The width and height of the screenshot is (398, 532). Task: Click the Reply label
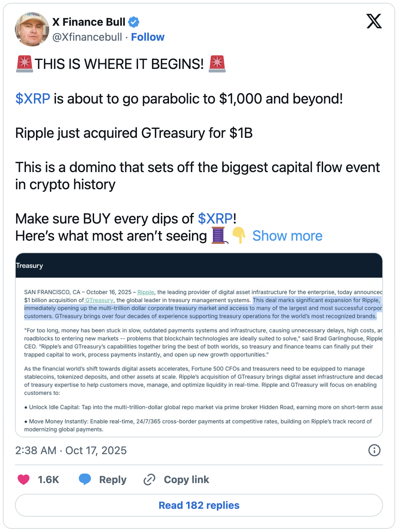pyautogui.click(x=113, y=480)
